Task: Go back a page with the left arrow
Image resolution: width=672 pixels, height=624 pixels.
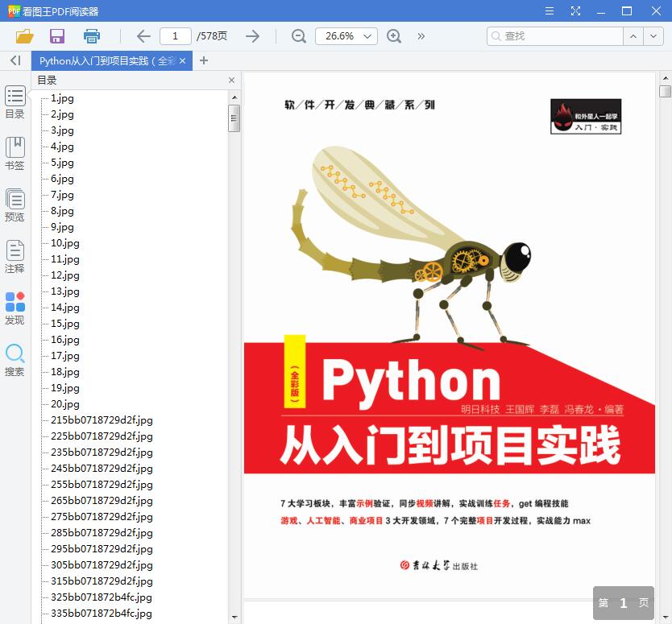Action: click(x=142, y=36)
